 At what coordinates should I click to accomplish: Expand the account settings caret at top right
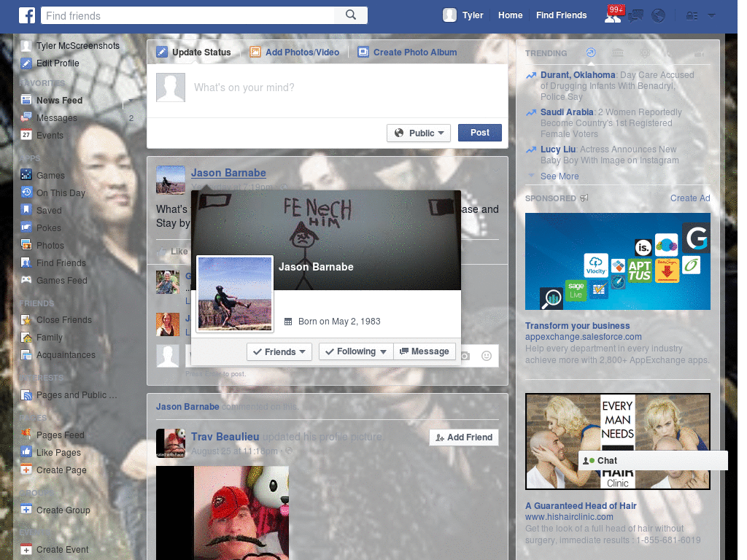711,15
